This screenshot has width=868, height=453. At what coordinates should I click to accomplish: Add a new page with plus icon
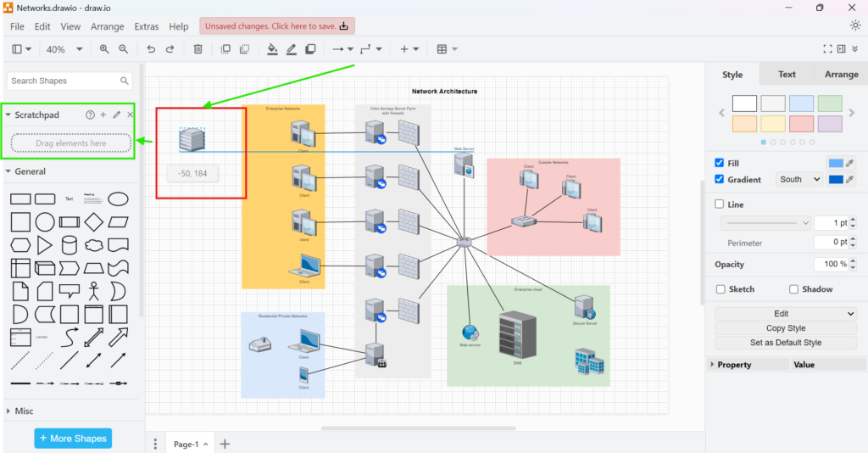[x=225, y=444]
